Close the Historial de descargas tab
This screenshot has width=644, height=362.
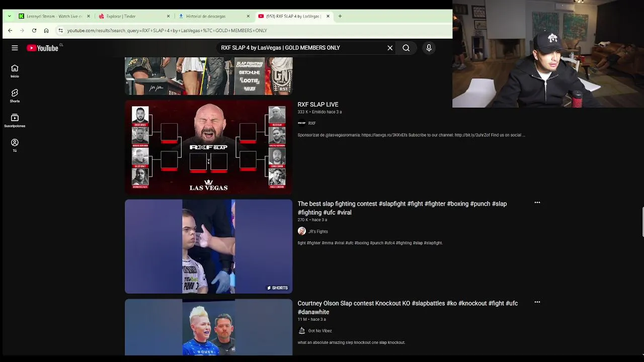[x=248, y=16]
